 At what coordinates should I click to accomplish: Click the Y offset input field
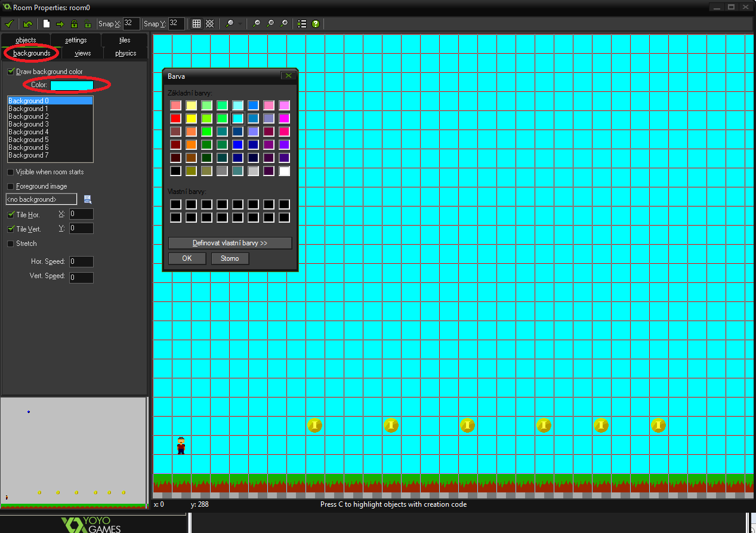81,228
